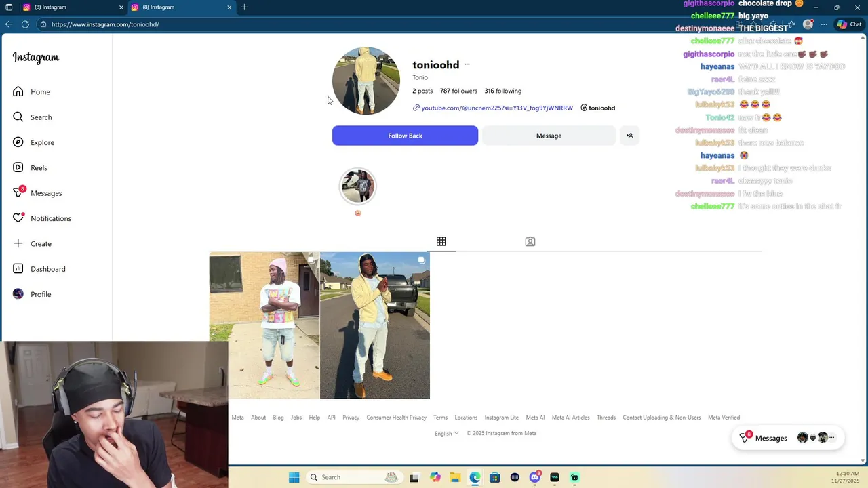
Task: Close the active Instagram browser tab
Action: pos(229,7)
